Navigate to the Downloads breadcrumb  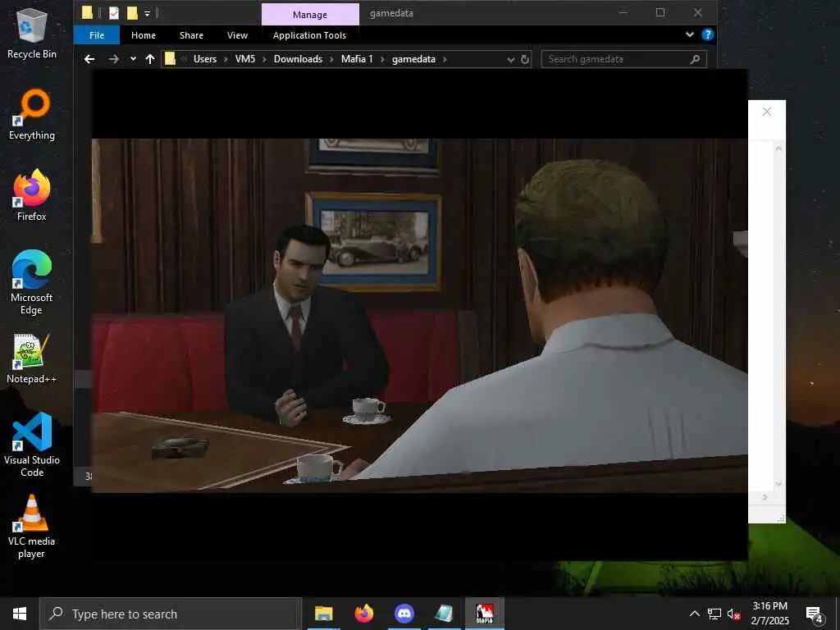tap(298, 59)
